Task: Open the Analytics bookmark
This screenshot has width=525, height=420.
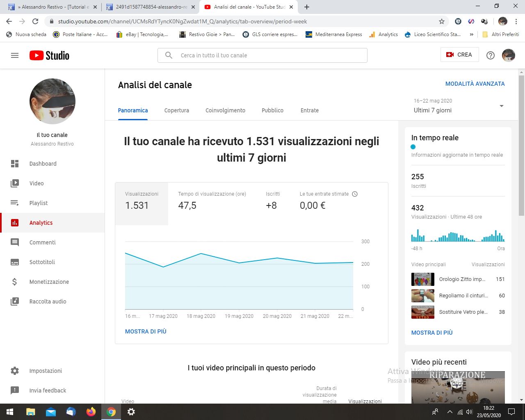Action: click(x=383, y=34)
